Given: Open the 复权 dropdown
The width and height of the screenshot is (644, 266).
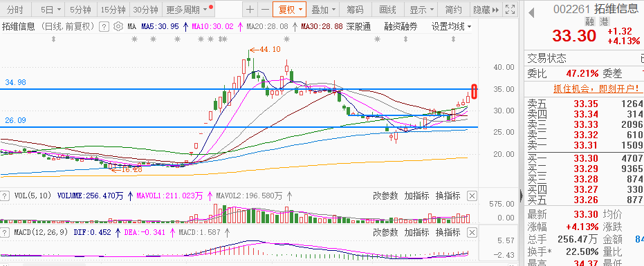Looking at the screenshot, I should (290, 10).
